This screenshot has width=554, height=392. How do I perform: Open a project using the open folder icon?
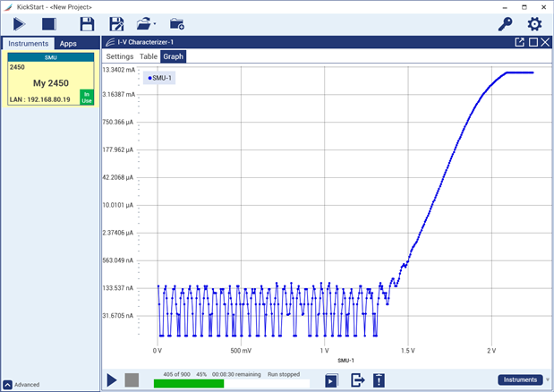(x=143, y=24)
